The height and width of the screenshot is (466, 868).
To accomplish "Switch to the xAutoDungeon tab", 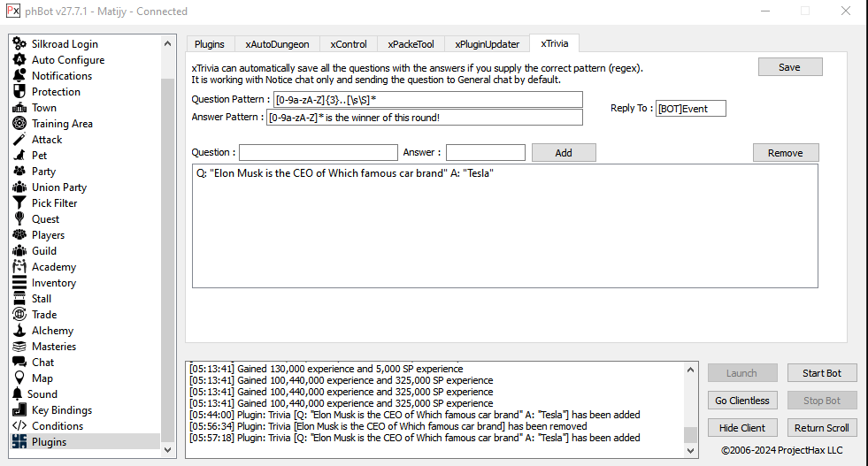I will (x=277, y=44).
